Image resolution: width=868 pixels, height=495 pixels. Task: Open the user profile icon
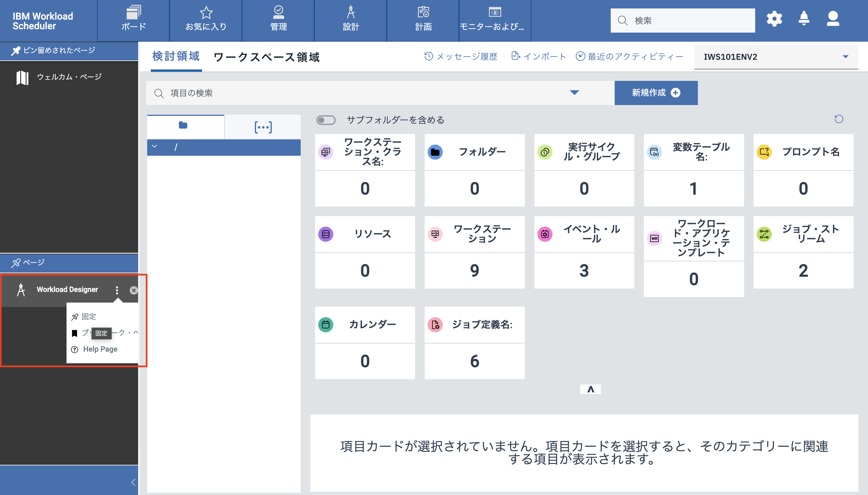(x=833, y=19)
